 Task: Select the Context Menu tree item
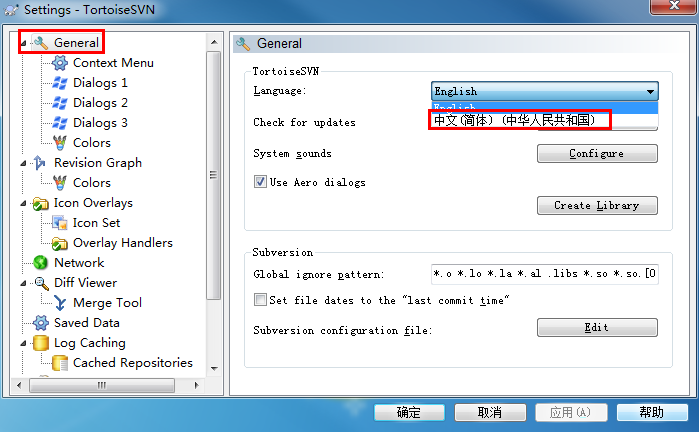pyautogui.click(x=113, y=63)
